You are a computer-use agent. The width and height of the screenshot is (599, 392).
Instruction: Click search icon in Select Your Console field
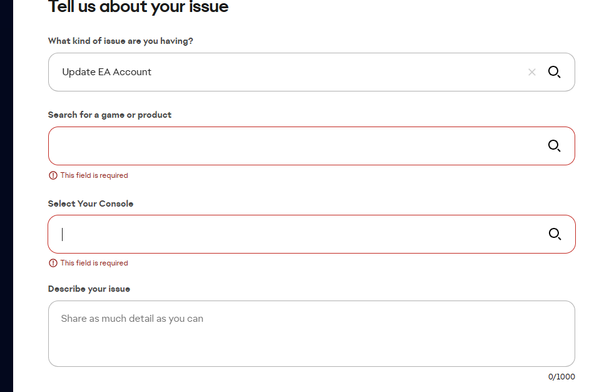pos(555,234)
